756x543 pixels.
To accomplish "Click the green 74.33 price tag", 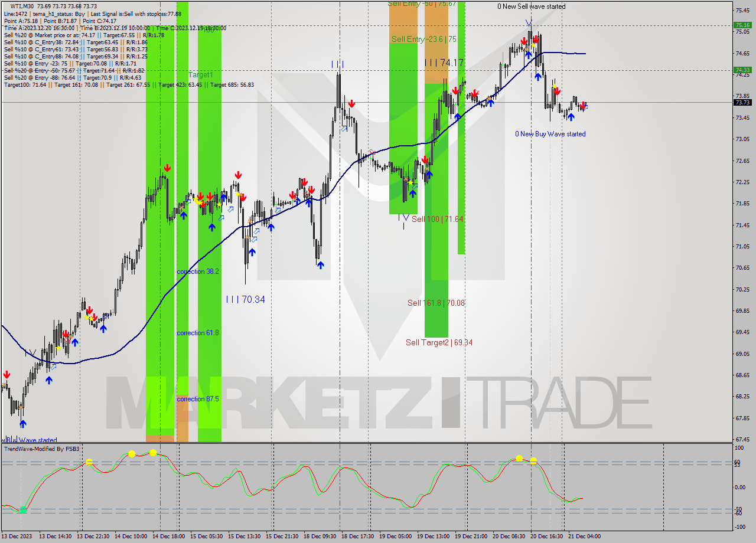I will tap(742, 70).
